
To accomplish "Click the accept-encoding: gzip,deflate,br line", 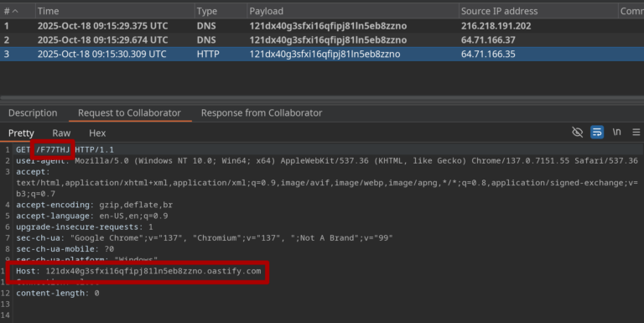I will pyautogui.click(x=95, y=205).
